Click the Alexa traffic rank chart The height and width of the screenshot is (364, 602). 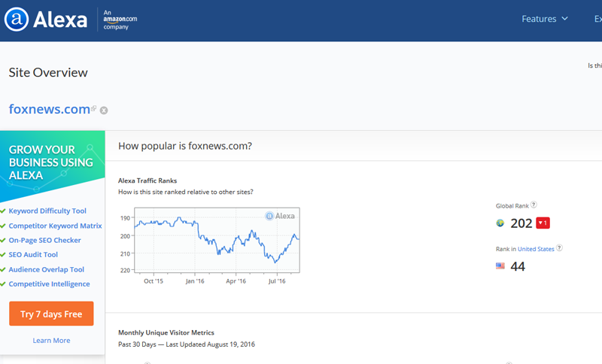217,240
